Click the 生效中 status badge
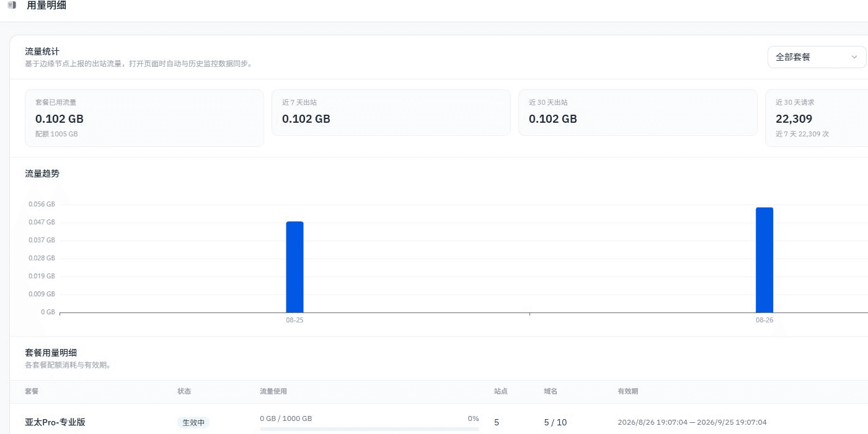Image resolution: width=868 pixels, height=434 pixels. pos(193,422)
